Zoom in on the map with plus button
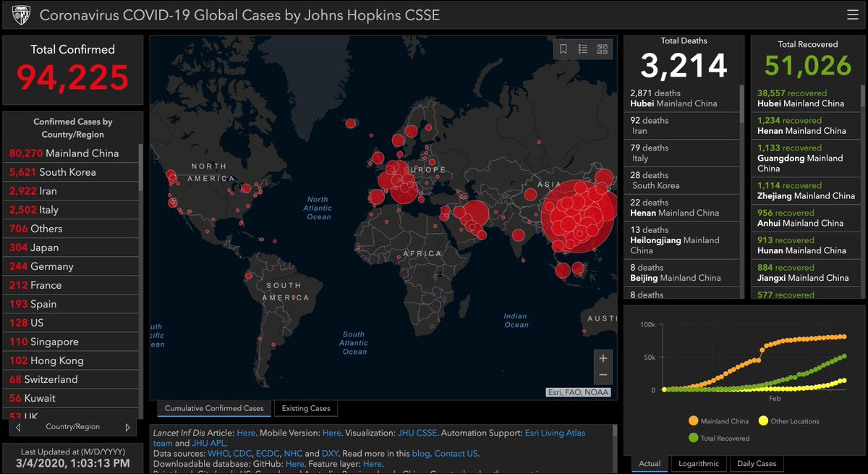Screen dimensions: 868x474 (x=603, y=358)
